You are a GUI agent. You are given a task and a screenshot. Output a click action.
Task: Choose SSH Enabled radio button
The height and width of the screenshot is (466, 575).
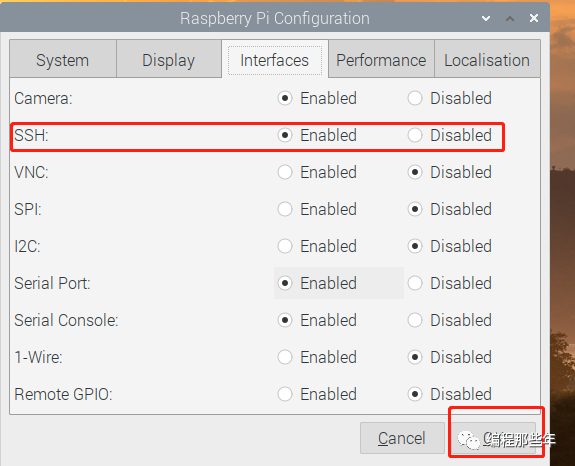pyautogui.click(x=285, y=135)
